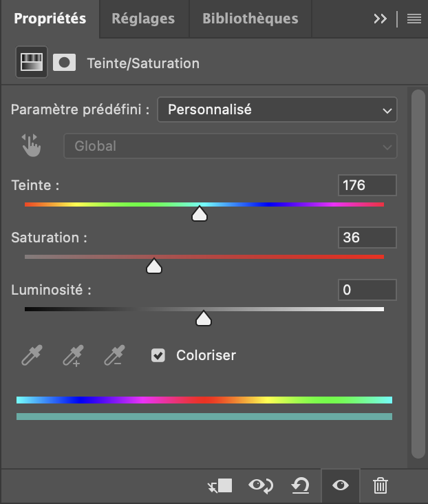428x504 pixels.
Task: Select the main eyedropper tool
Action: tap(31, 355)
